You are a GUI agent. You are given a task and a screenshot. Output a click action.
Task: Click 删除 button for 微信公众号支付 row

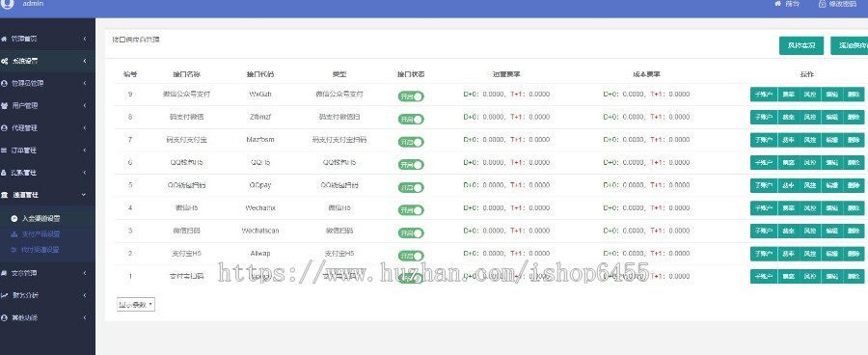pyautogui.click(x=854, y=95)
